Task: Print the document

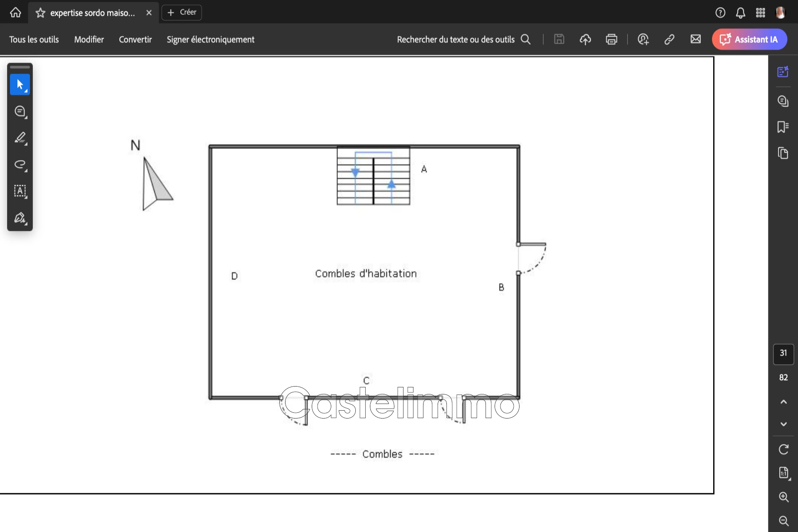Action: click(611, 39)
